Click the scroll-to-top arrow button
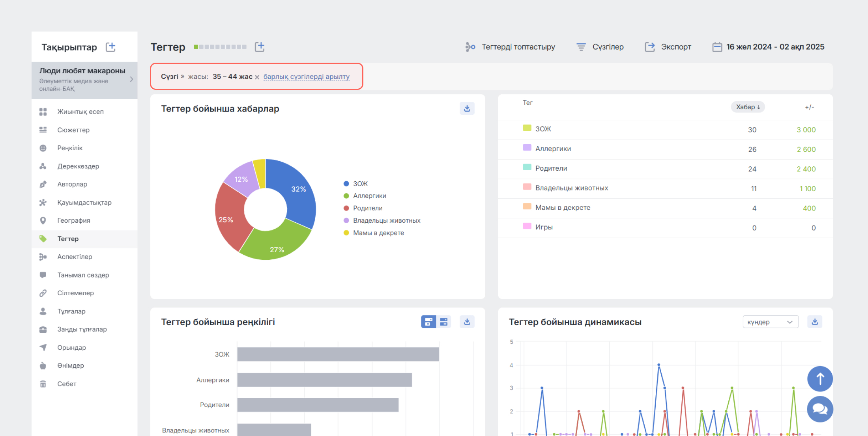Viewport: 868px width, 436px height. point(820,378)
